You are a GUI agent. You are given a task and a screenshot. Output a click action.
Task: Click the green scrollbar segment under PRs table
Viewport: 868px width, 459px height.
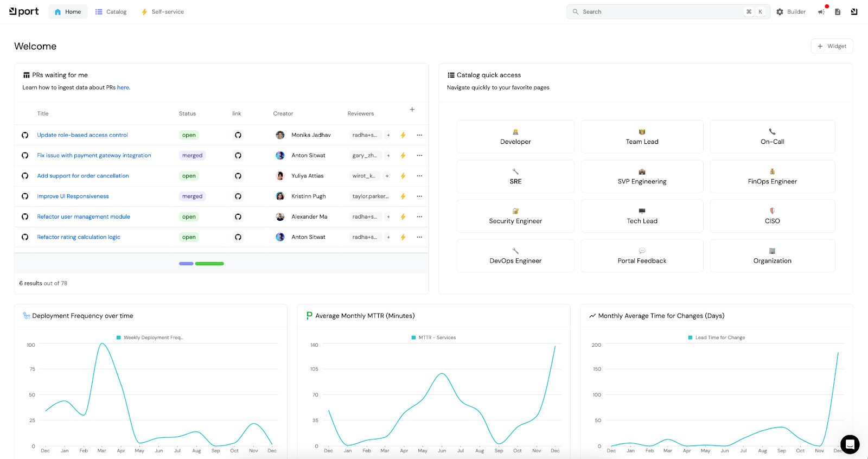[x=209, y=264]
